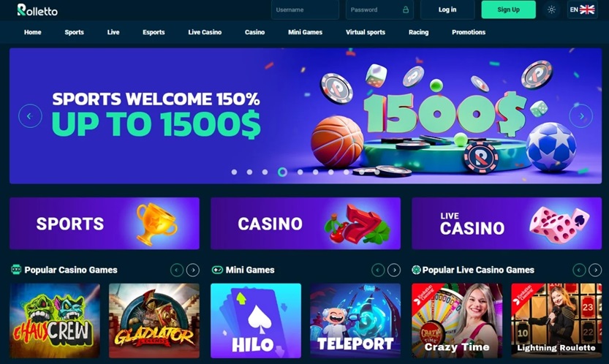
Task: Select the currently highlighted banner dot
Action: point(283,172)
